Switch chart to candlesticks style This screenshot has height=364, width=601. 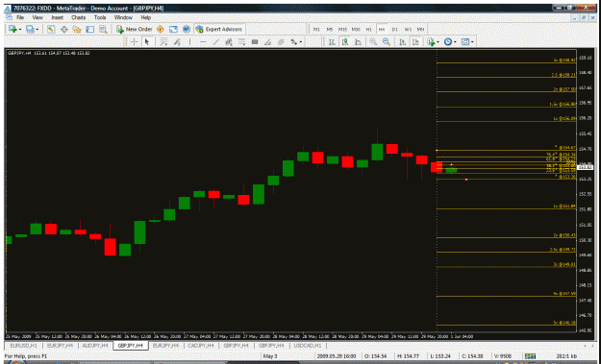point(345,42)
